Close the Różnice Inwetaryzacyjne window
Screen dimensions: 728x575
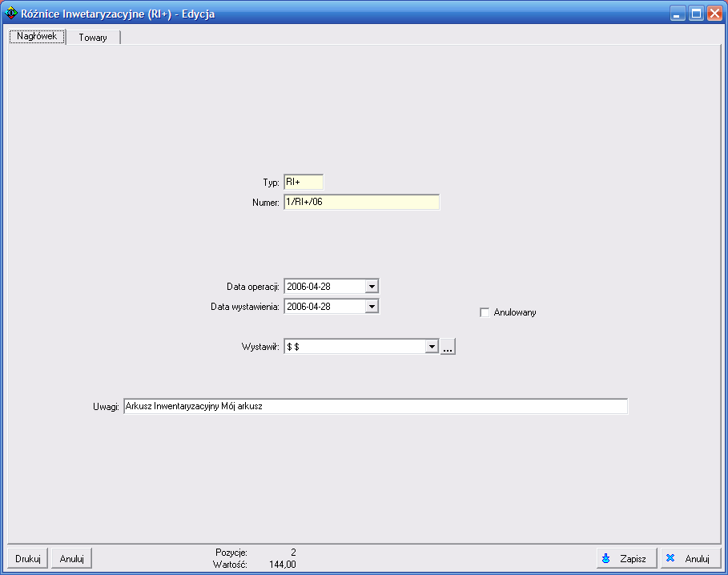pyautogui.click(x=714, y=14)
